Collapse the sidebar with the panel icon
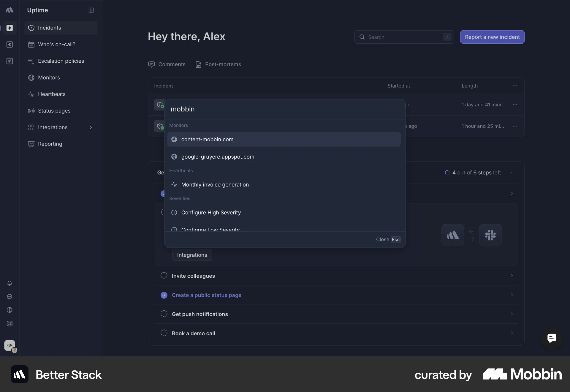 [x=91, y=10]
